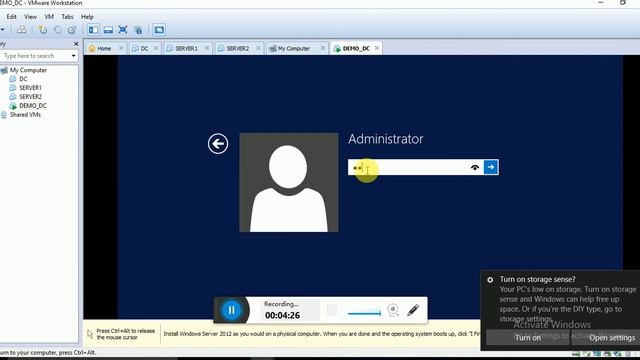This screenshot has width=640, height=360.
Task: Open the power options dropdown arrow
Action: [x=2, y=30]
